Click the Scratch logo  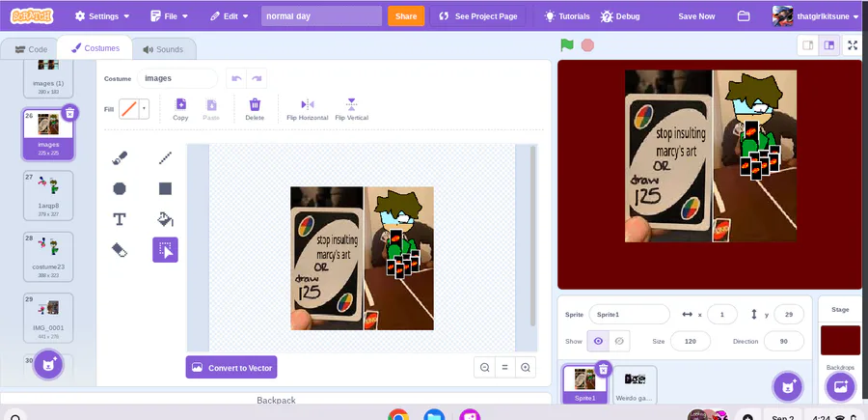click(32, 16)
